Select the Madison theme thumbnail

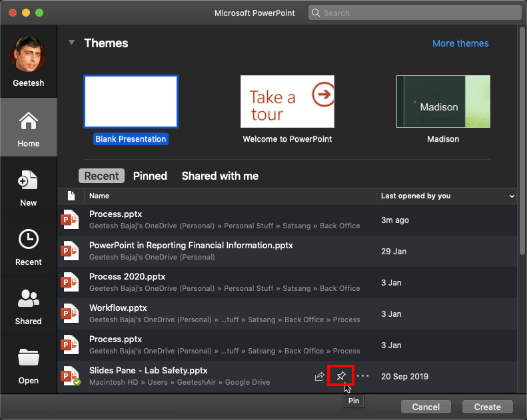[x=443, y=101]
